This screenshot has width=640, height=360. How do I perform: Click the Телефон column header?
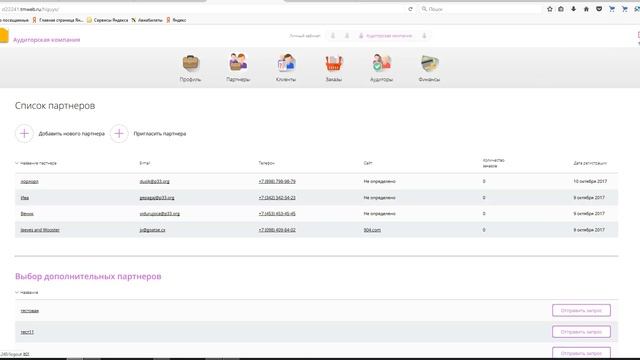(x=267, y=163)
